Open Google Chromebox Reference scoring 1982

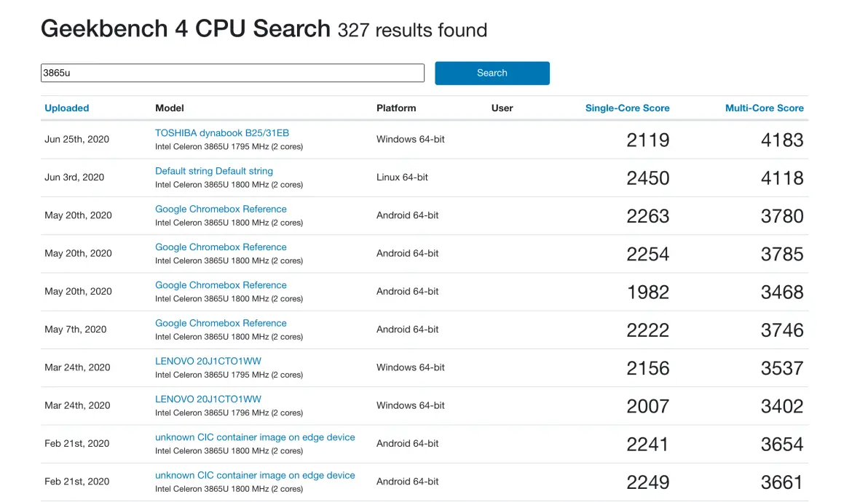(x=221, y=285)
